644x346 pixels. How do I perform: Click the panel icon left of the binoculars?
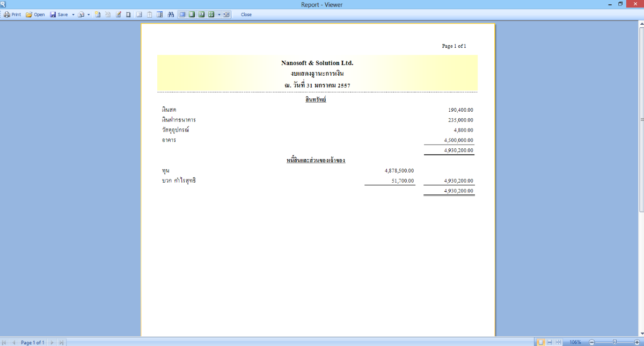coord(159,15)
